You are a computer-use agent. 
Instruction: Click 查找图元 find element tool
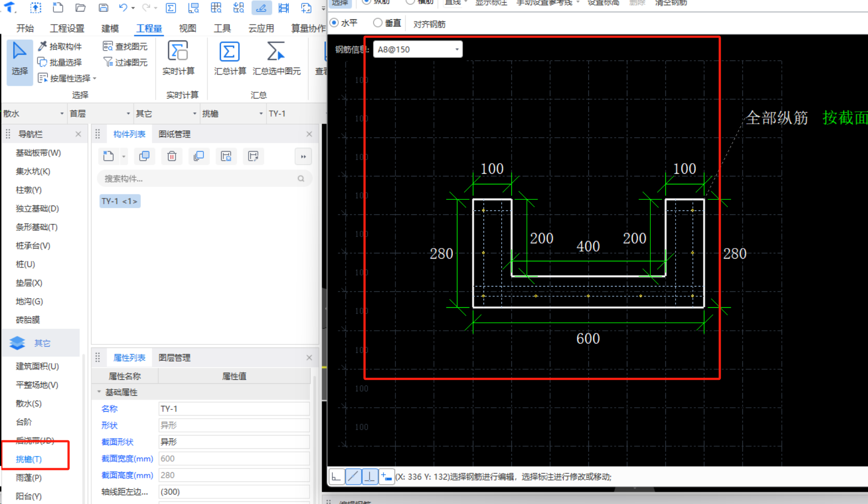125,46
